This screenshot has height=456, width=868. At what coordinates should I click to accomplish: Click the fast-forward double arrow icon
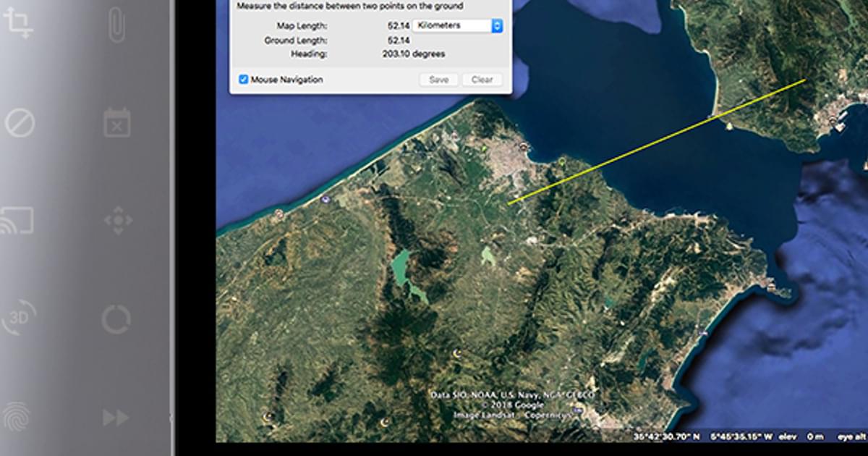click(x=115, y=417)
